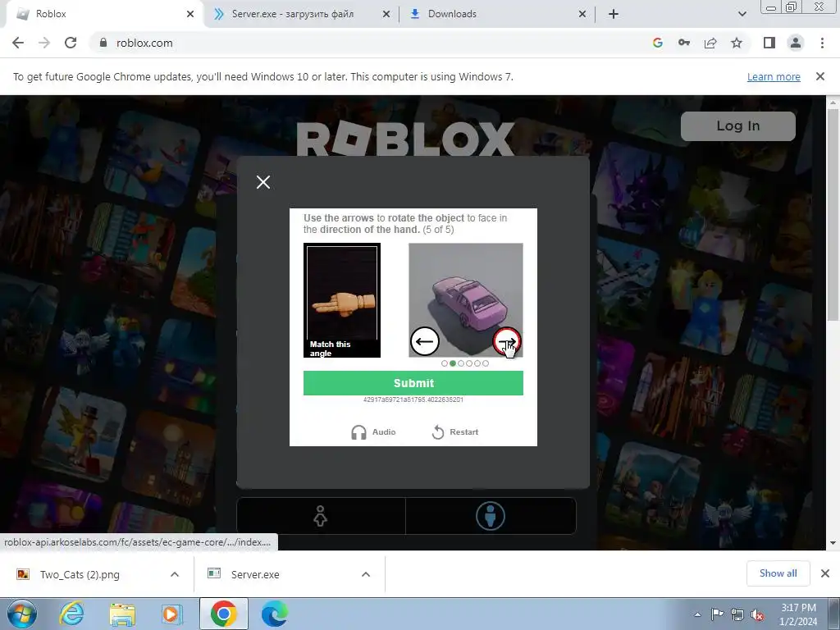
Task: Open the Windows Start menu
Action: pos(21,614)
